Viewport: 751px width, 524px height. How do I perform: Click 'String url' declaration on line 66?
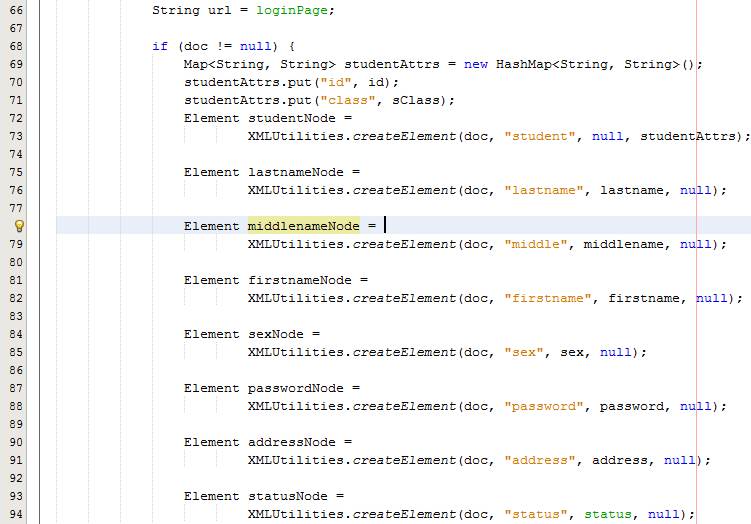192,10
